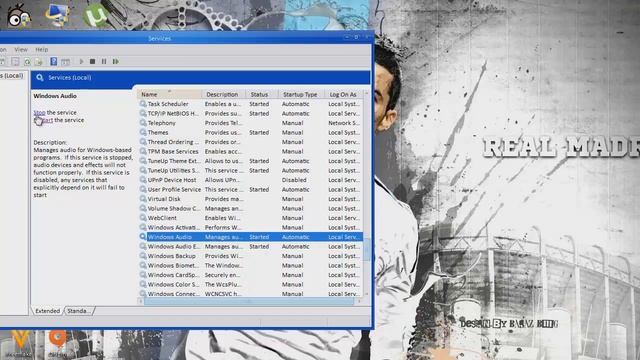This screenshot has width=640, height=360.
Task: Sort by the Startup Type column header
Action: 301,94
